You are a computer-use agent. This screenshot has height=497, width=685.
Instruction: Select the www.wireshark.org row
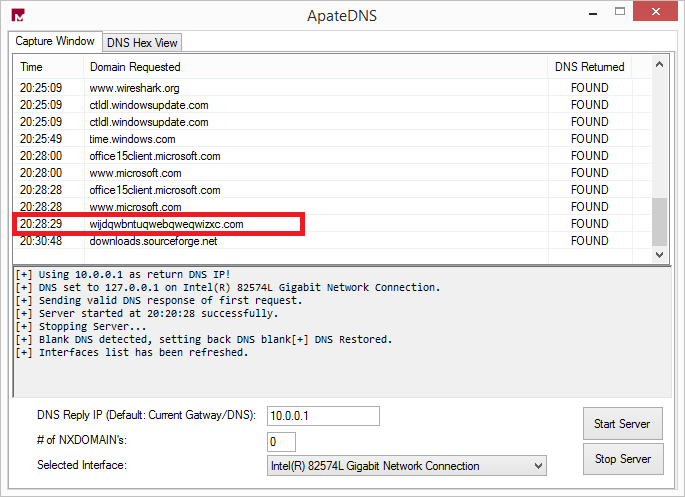[x=332, y=88]
